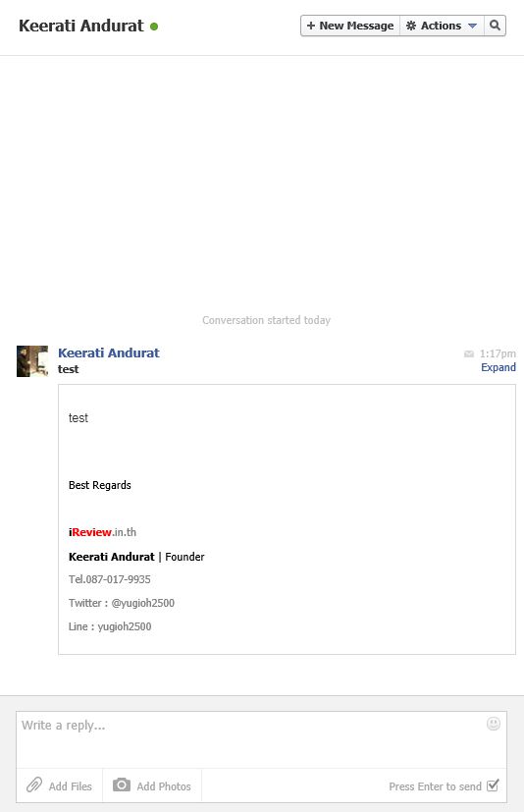Viewport: 524px width, 812px height.
Task: Click the New Message button
Action: click(350, 26)
